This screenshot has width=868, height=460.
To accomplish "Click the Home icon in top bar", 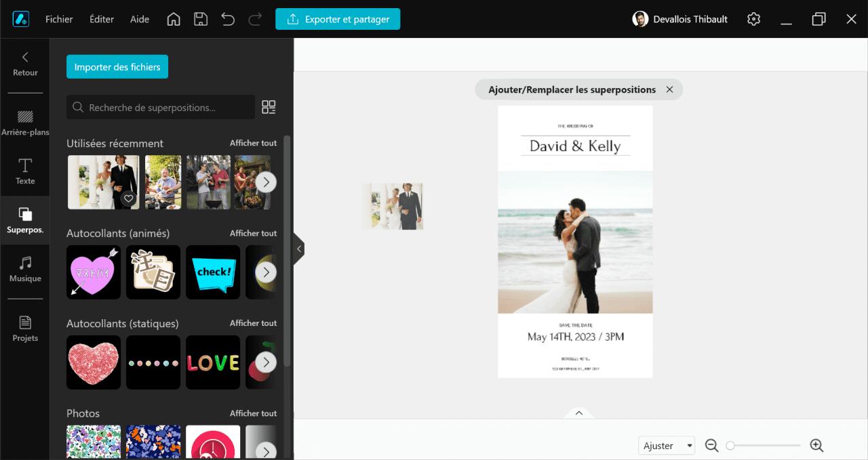I will click(174, 19).
